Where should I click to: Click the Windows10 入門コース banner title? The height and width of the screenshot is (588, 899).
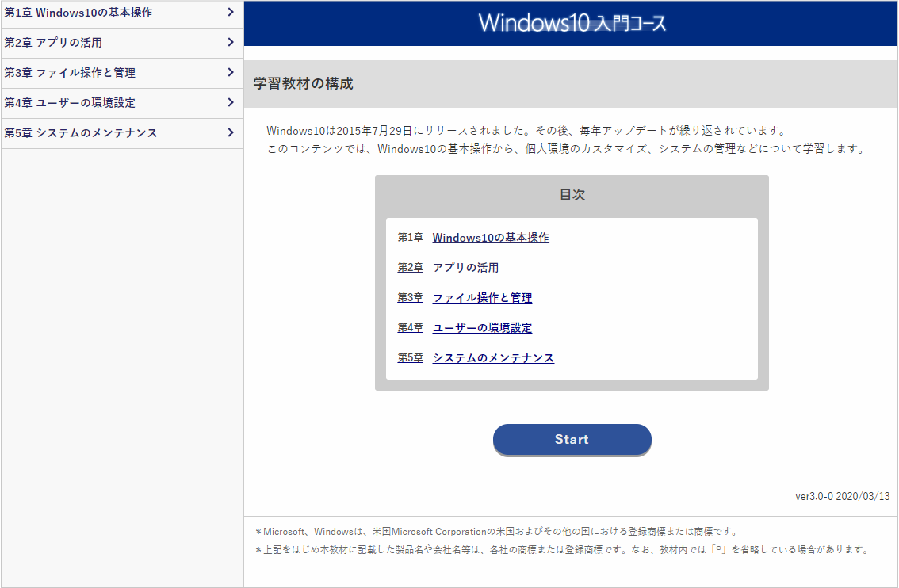(x=572, y=23)
